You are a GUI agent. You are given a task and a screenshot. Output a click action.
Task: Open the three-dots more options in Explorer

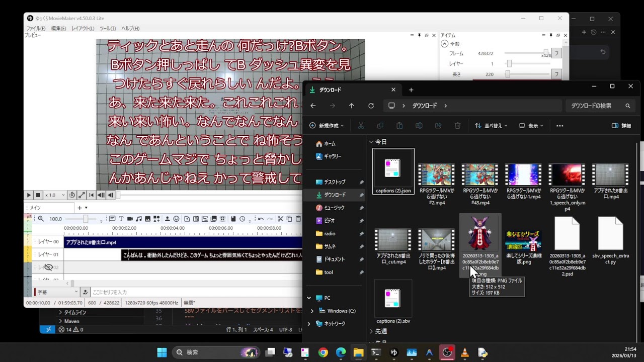click(559, 126)
